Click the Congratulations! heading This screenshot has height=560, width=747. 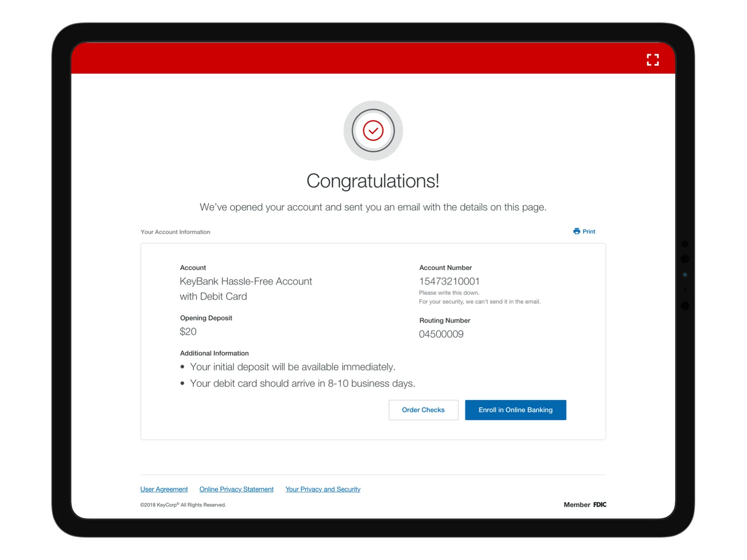[x=373, y=181]
